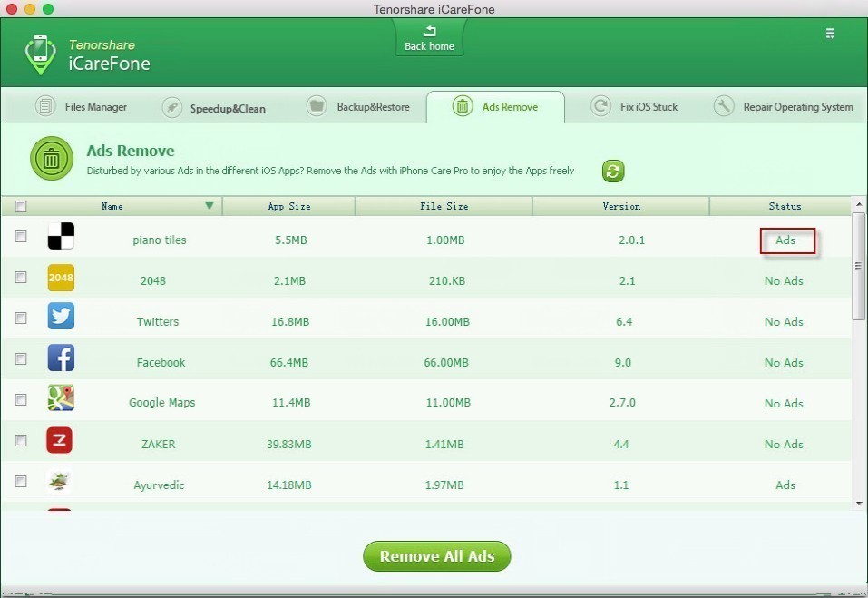Click the Facebook app icon
This screenshot has height=598, width=868.
(x=61, y=358)
